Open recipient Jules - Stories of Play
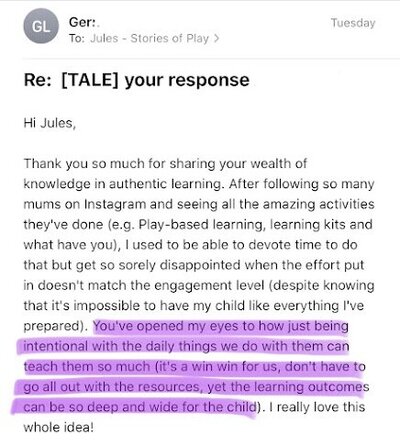This screenshot has width=400, height=446. coord(149,38)
